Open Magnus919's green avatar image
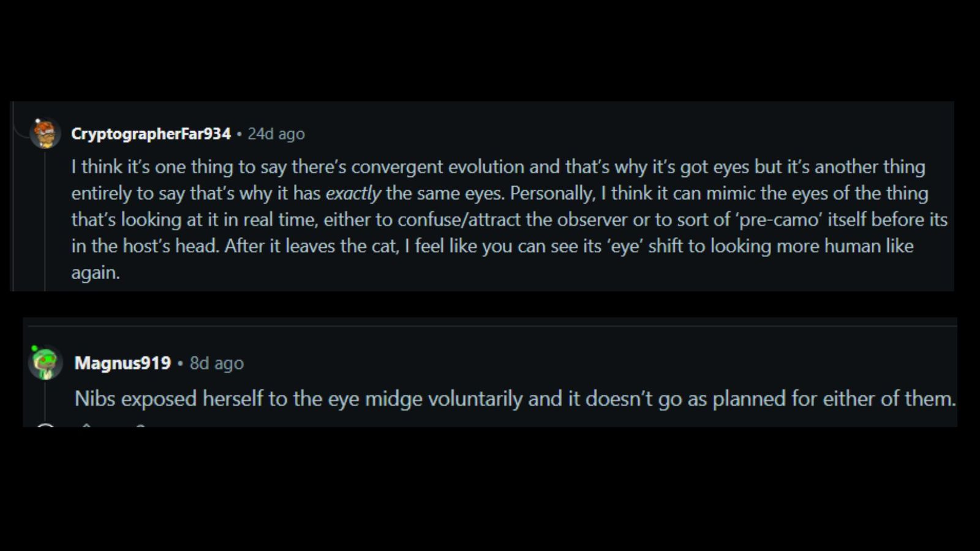 click(46, 363)
